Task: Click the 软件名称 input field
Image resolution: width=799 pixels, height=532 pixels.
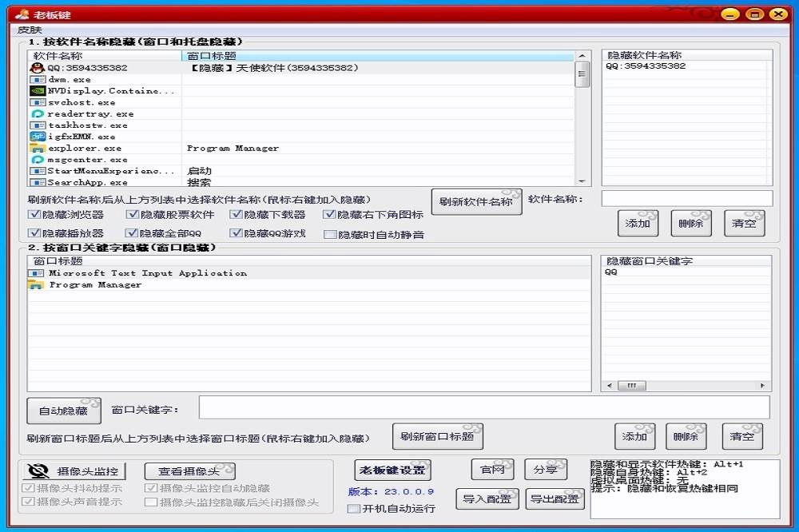Action: point(687,199)
